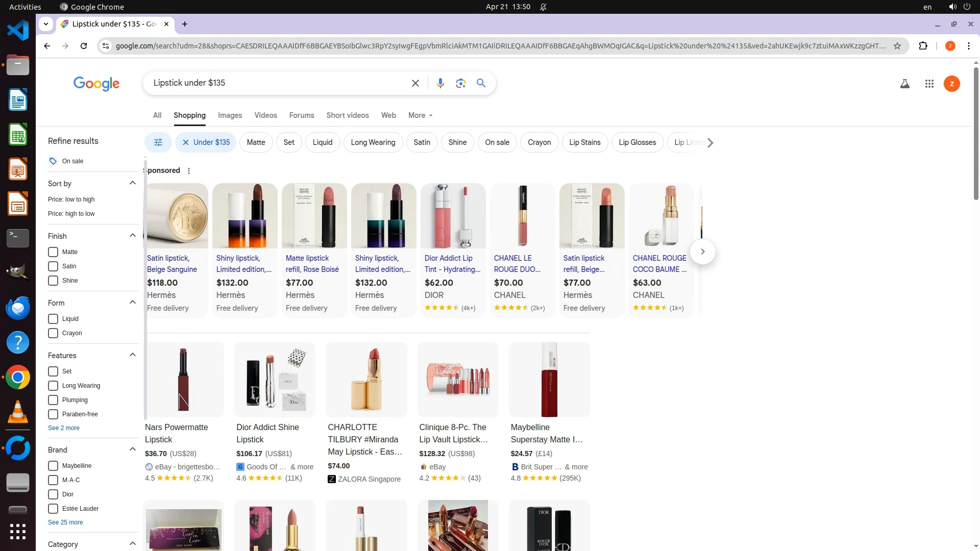The width and height of the screenshot is (980, 551).
Task: Collapse the Brand filter section
Action: click(x=133, y=449)
